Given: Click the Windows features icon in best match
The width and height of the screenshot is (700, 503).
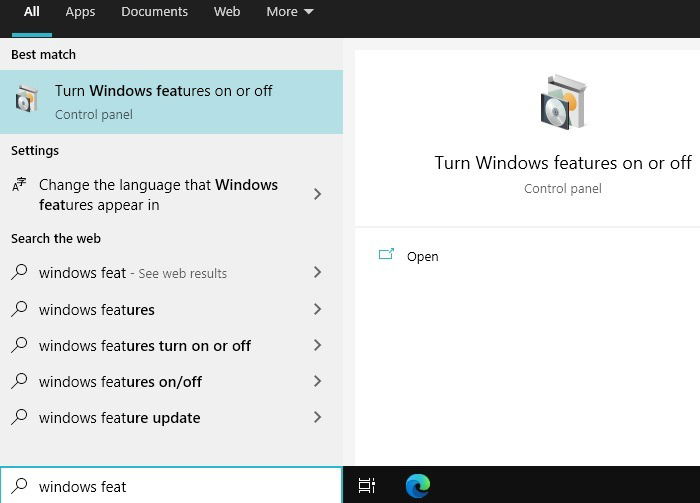Looking at the screenshot, I should tap(27, 98).
